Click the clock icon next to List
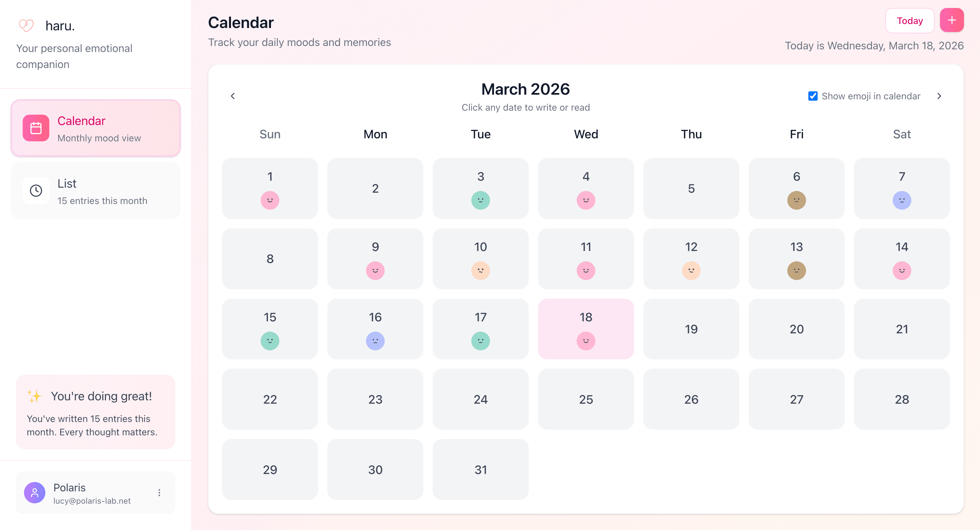 35,191
